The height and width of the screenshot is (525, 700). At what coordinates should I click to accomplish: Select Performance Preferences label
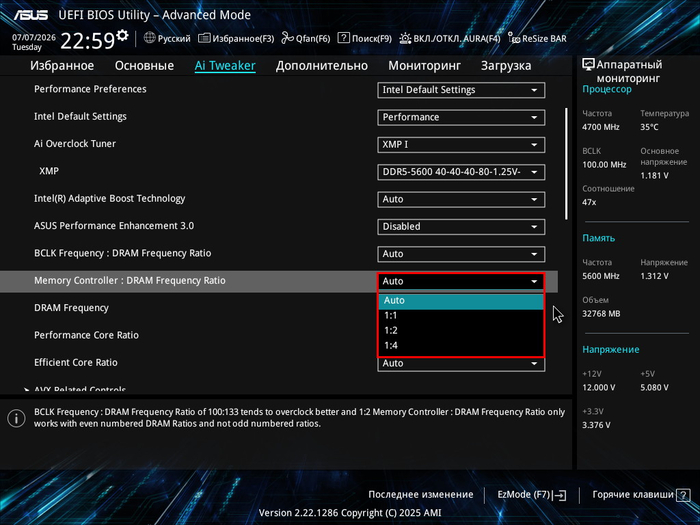pos(90,89)
